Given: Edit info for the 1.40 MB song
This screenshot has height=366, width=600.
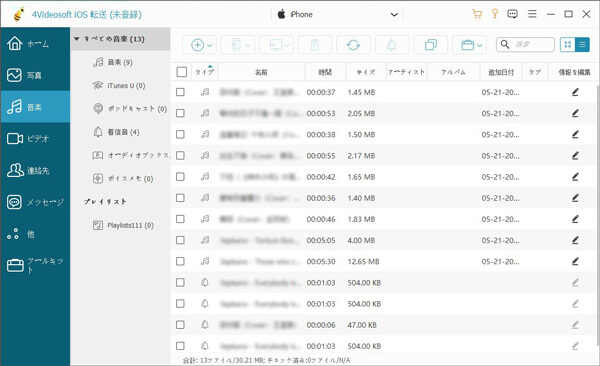Looking at the screenshot, I should 575,198.
